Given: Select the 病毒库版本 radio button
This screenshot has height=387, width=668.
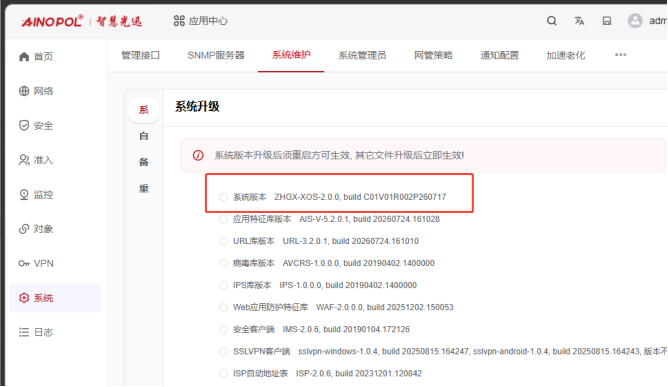Looking at the screenshot, I should 223,263.
